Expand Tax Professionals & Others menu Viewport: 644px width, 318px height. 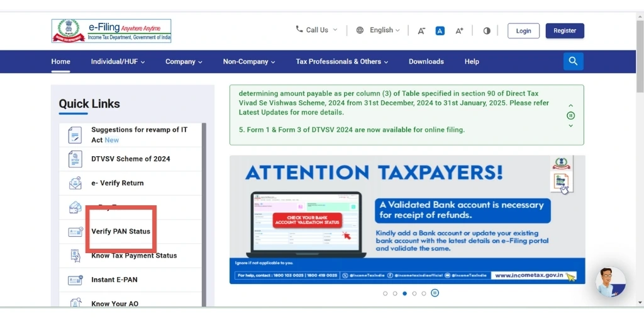point(342,62)
